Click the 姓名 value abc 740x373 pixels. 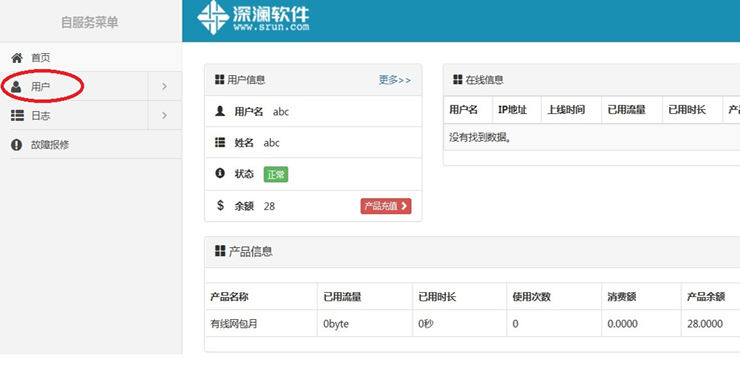coord(271,143)
